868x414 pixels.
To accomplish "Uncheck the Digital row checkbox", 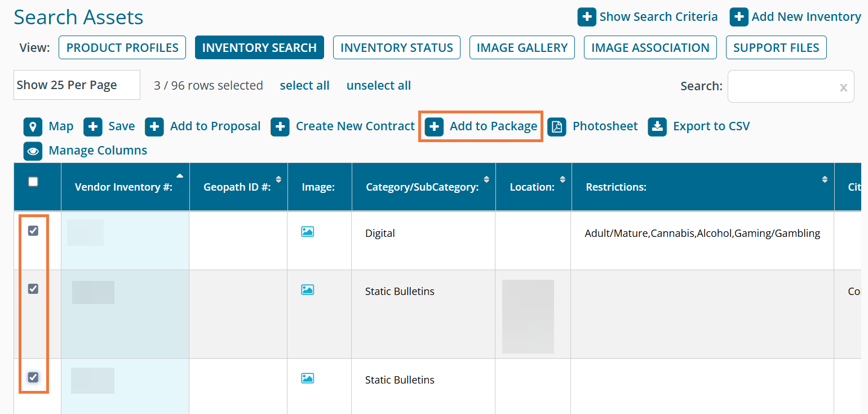I will click(33, 231).
